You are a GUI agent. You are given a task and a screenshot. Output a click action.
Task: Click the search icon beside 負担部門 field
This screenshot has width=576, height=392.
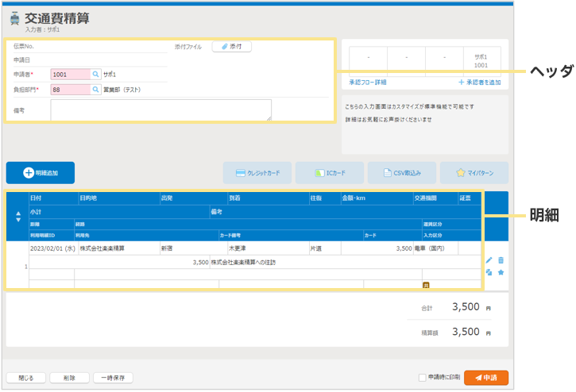pyautogui.click(x=95, y=90)
